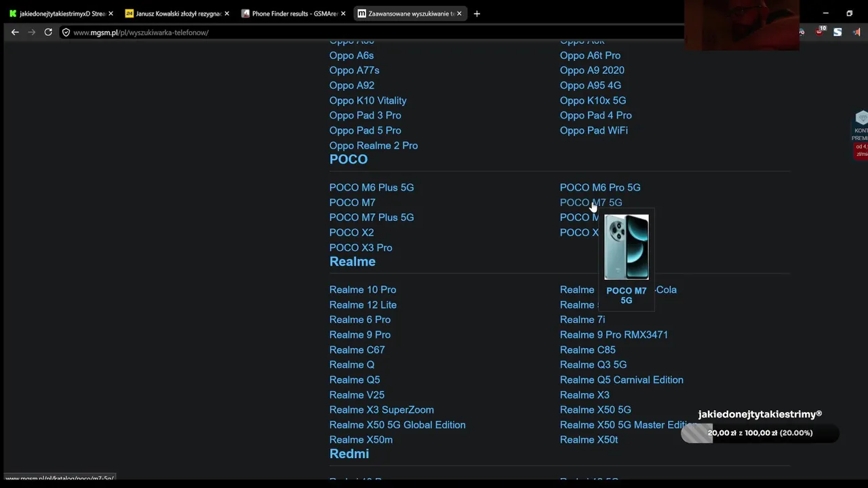Click the blue S extension icon
Screen dimensions: 868x488
point(837,32)
